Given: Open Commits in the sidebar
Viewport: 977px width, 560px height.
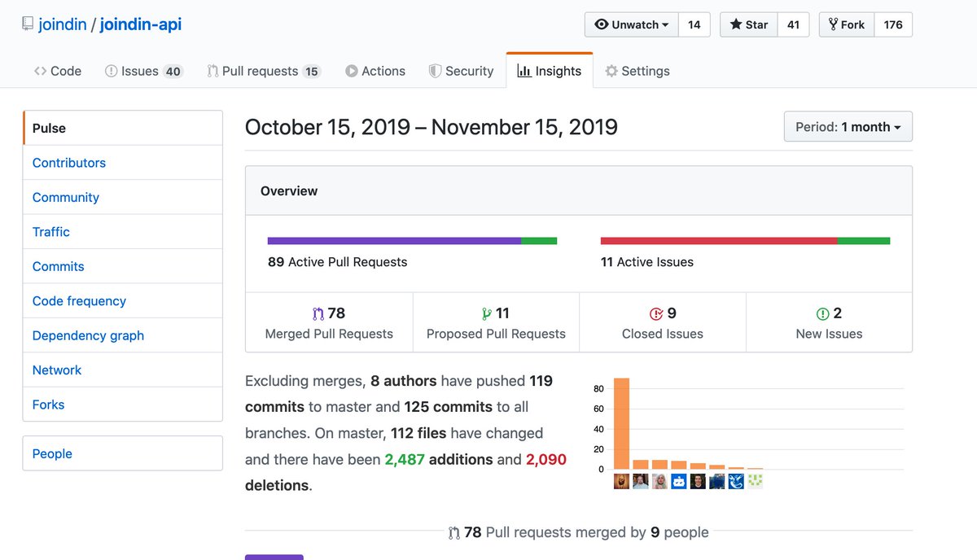Looking at the screenshot, I should click(x=123, y=266).
